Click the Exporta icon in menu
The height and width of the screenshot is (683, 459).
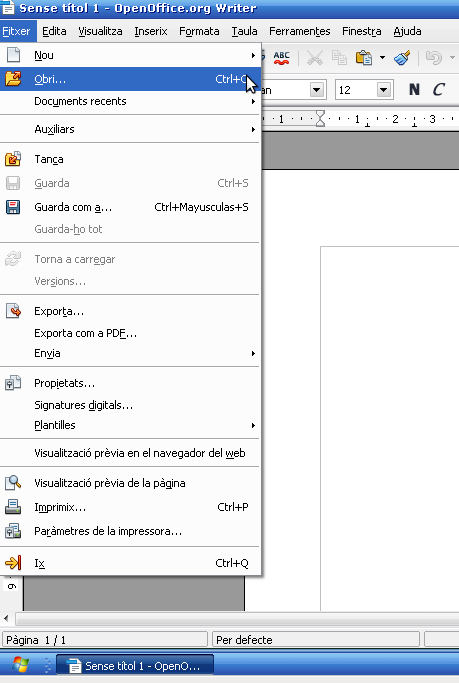click(14, 311)
